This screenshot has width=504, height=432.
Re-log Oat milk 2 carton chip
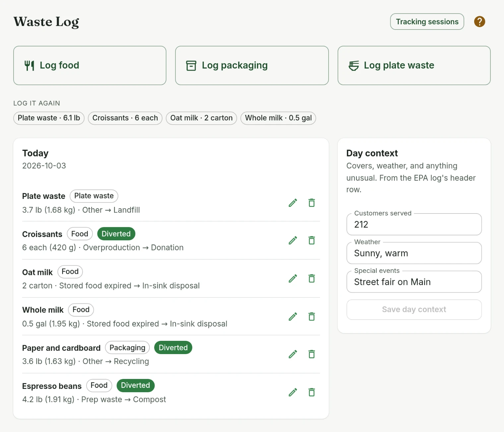(x=201, y=118)
